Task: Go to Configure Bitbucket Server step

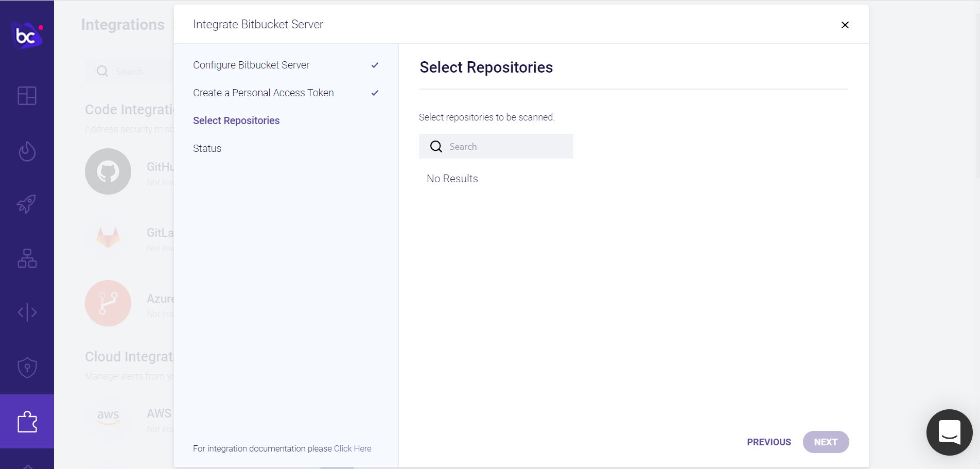Action: coord(251,65)
